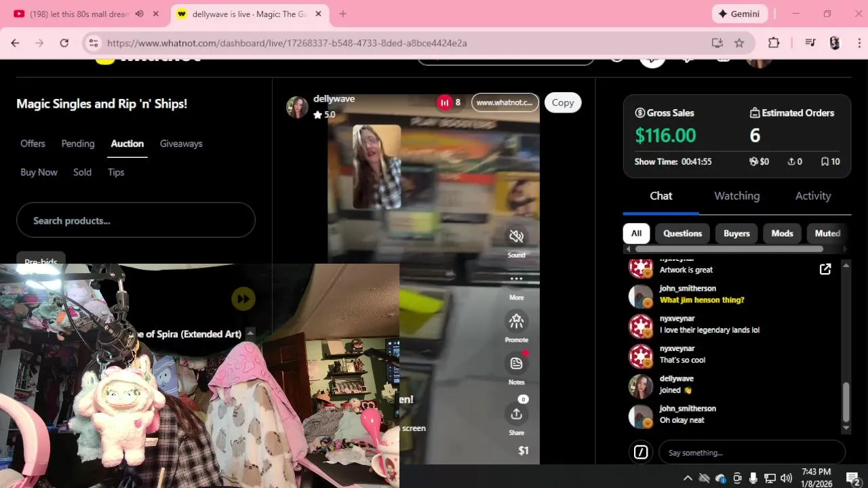Click the live viewer count badge showing 8
Screen dimensions: 868x488
[450, 102]
